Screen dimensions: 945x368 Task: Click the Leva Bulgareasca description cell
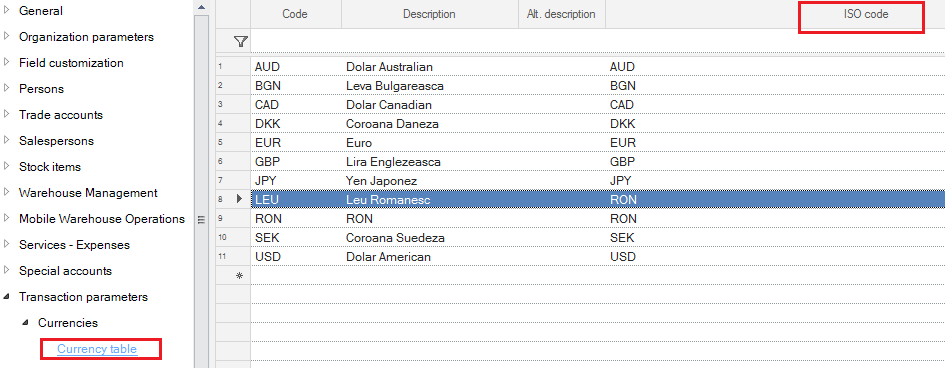[430, 86]
